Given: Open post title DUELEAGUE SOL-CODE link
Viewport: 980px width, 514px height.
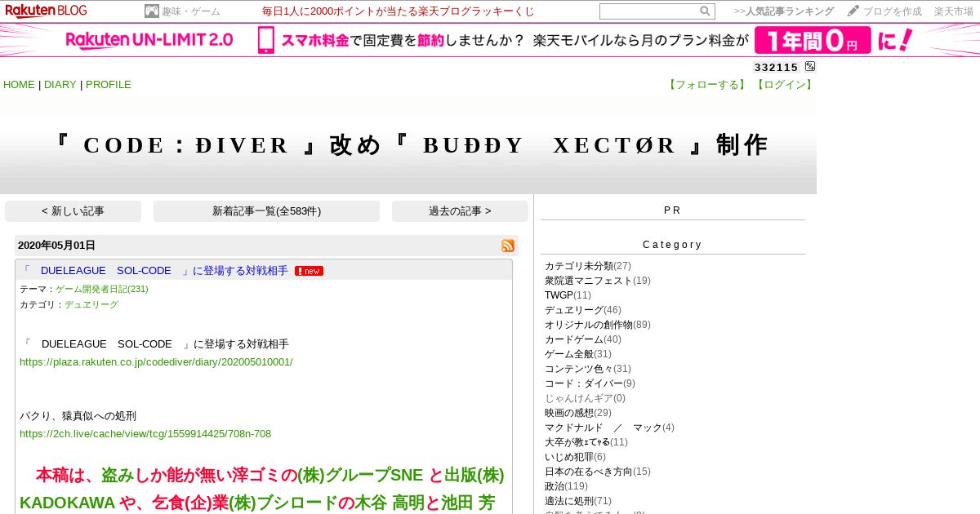Looking at the screenshot, I should click(154, 271).
